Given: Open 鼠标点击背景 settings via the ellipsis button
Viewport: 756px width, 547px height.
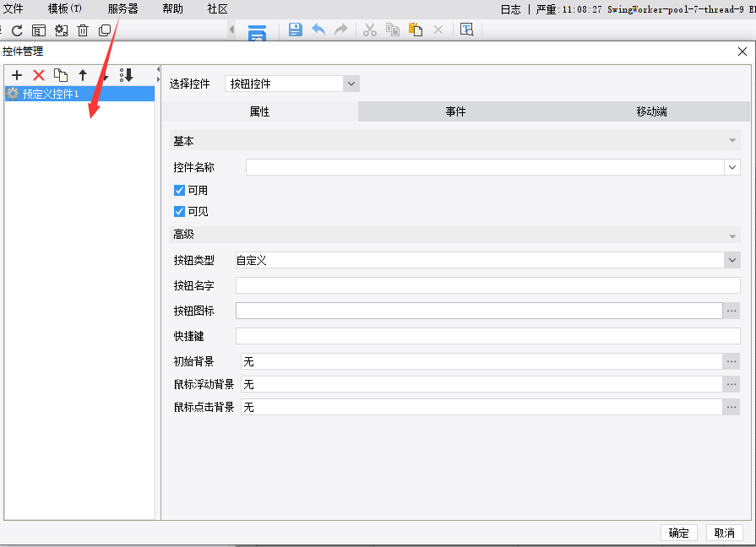Looking at the screenshot, I should (732, 407).
